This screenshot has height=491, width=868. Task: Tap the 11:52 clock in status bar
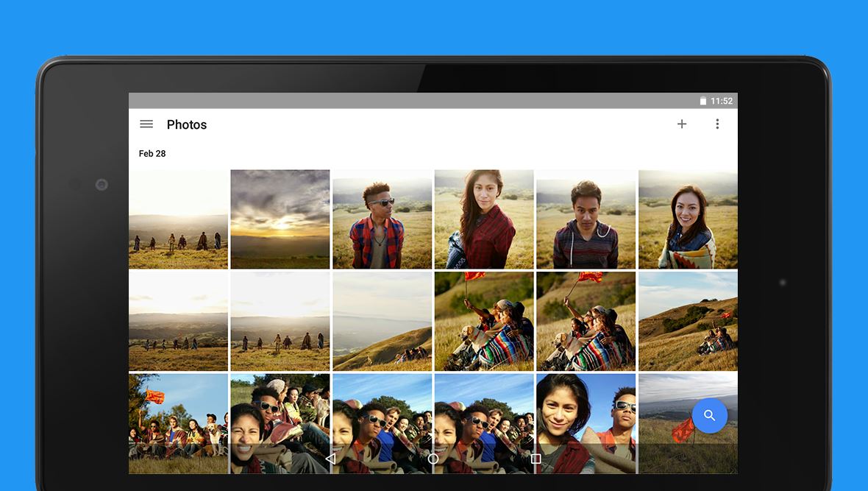(x=722, y=101)
